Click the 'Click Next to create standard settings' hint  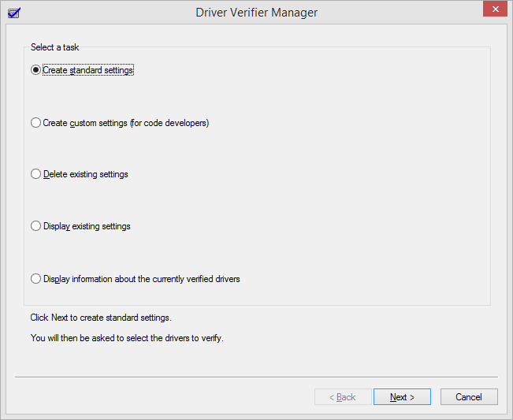(101, 318)
